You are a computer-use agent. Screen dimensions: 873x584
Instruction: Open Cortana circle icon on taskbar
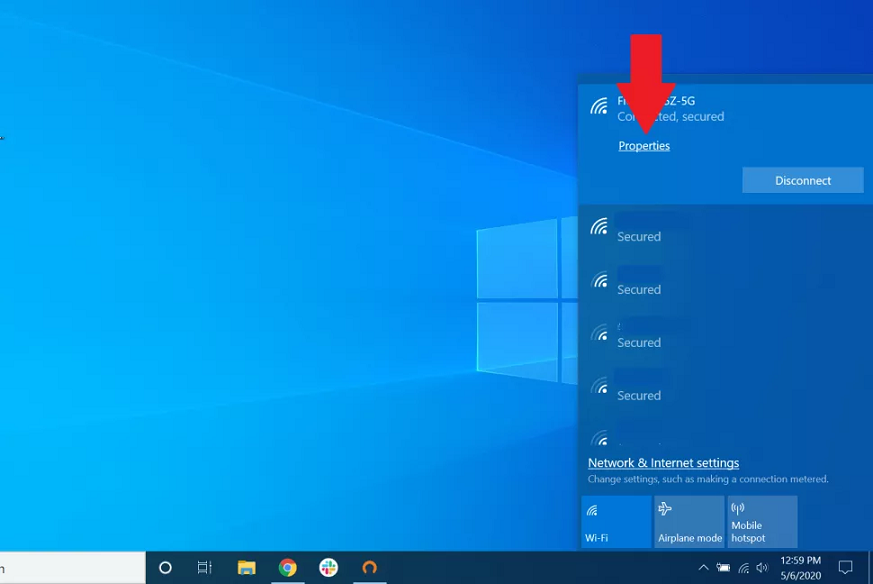pyautogui.click(x=166, y=568)
